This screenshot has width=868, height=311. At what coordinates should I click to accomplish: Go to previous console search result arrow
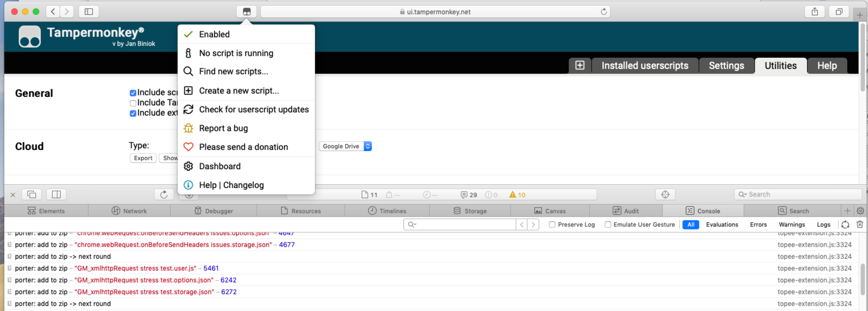pyautogui.click(x=521, y=224)
